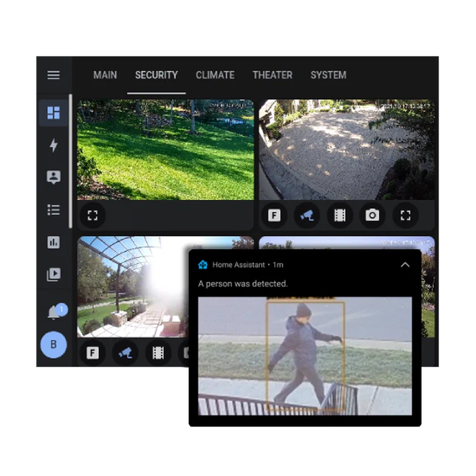Switch to the CLIMATE tab

click(215, 75)
